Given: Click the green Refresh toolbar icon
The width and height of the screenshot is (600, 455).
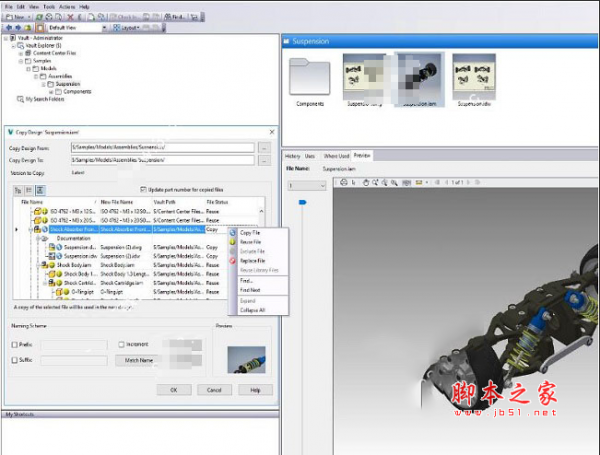Looking at the screenshot, I should [x=39, y=17].
